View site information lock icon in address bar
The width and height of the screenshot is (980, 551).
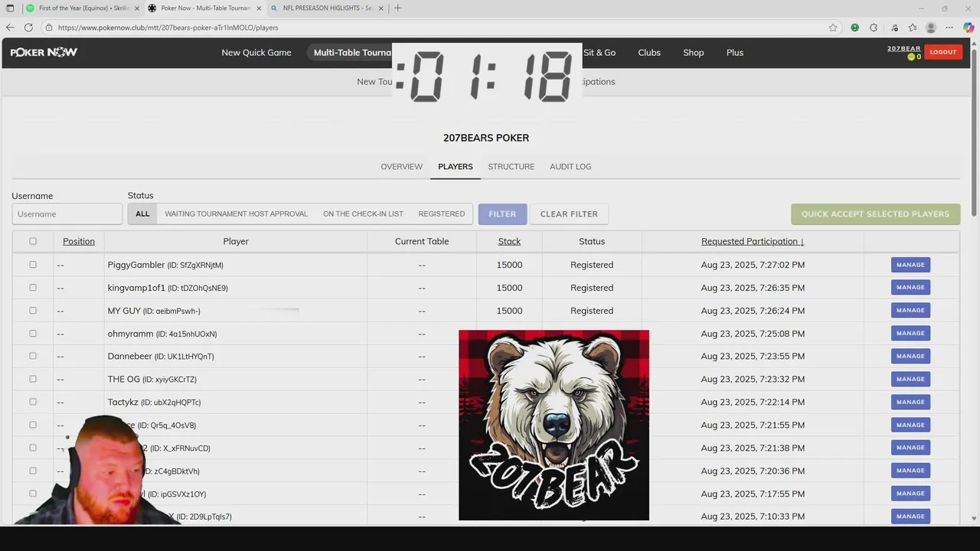click(x=49, y=28)
